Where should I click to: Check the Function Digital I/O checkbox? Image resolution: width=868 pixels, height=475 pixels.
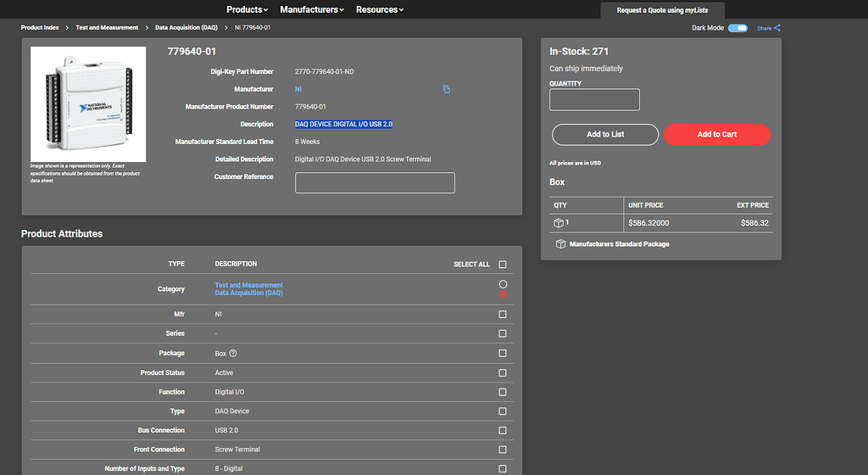(503, 392)
